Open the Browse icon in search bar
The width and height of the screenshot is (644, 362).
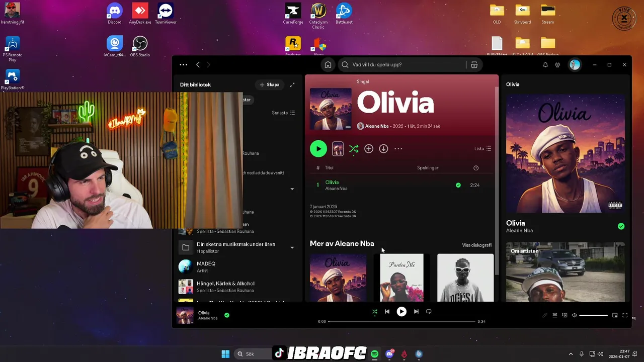point(474,64)
